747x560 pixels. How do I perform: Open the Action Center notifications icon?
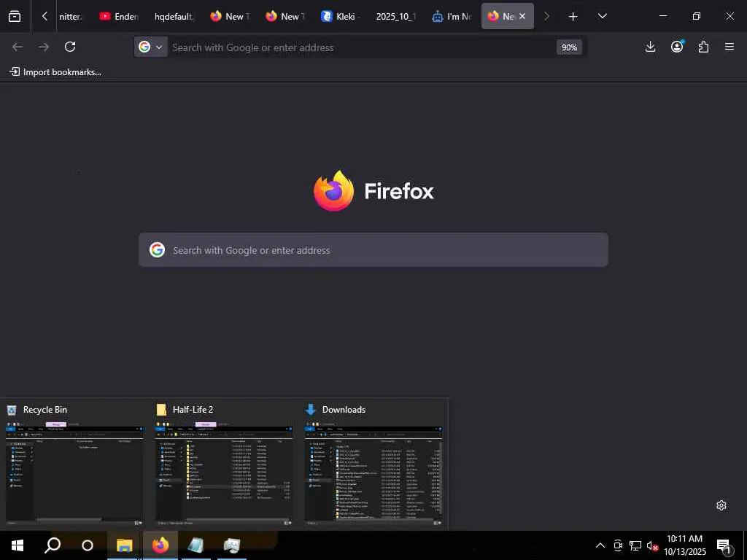724,545
